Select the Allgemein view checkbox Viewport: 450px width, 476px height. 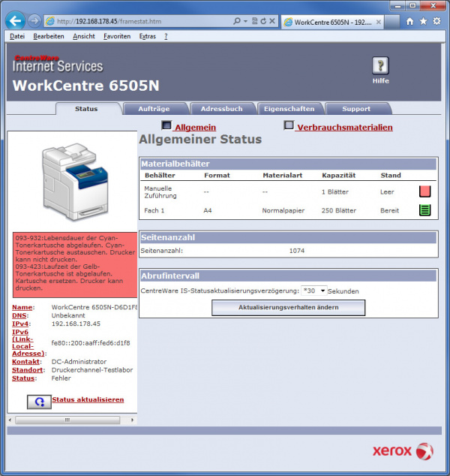click(x=166, y=126)
